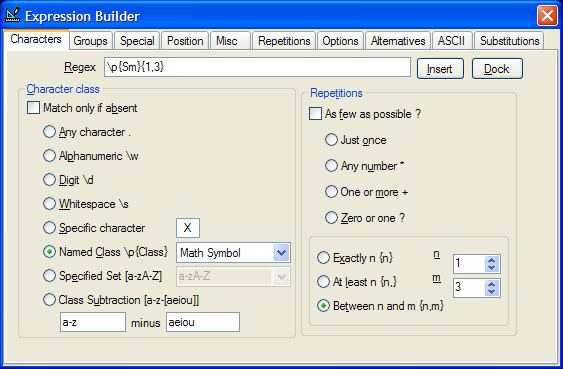Image resolution: width=563 pixels, height=369 pixels.
Task: Click the Dock button
Action: point(497,69)
